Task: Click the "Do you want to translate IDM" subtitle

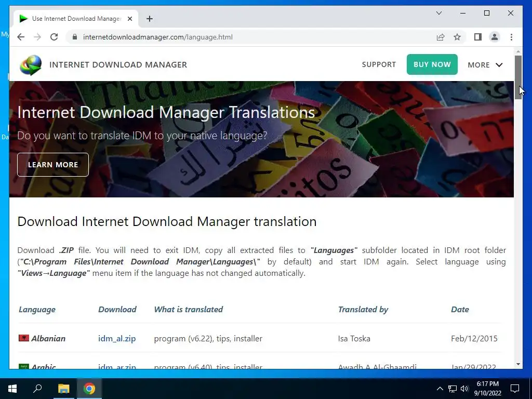Action: [142, 136]
